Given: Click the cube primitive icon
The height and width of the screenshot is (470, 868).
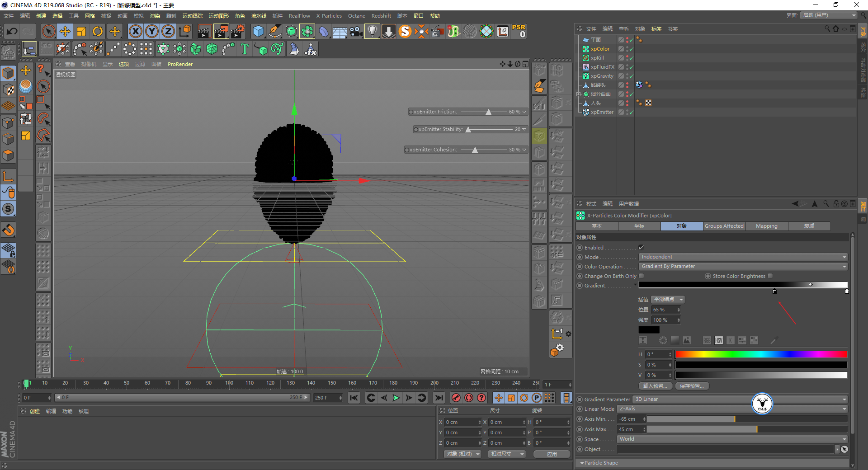Looking at the screenshot, I should (258, 31).
